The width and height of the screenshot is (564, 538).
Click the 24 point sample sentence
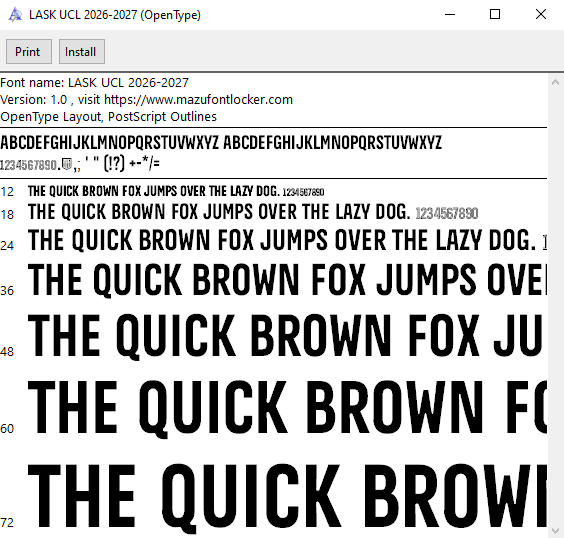(x=287, y=240)
